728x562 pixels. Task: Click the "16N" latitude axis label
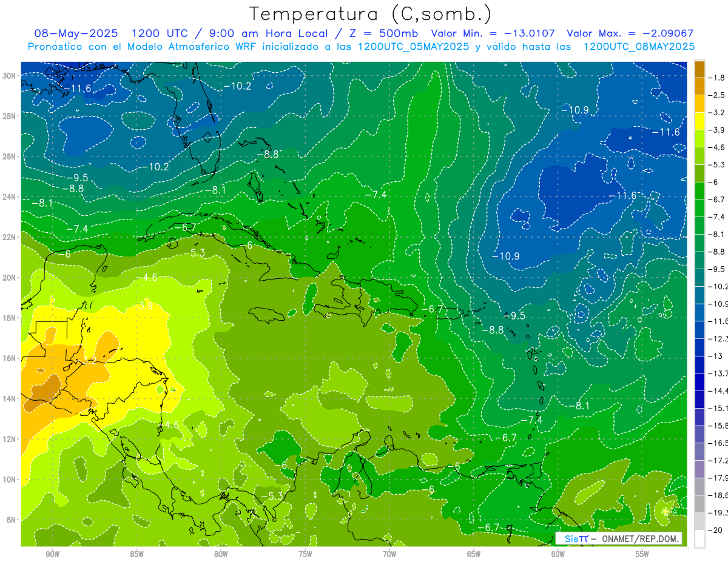click(x=10, y=358)
